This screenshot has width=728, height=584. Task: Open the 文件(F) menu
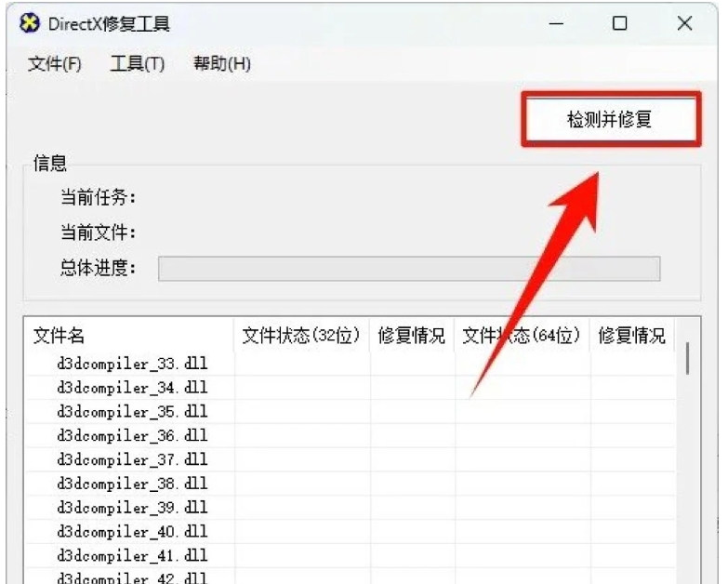click(x=55, y=64)
